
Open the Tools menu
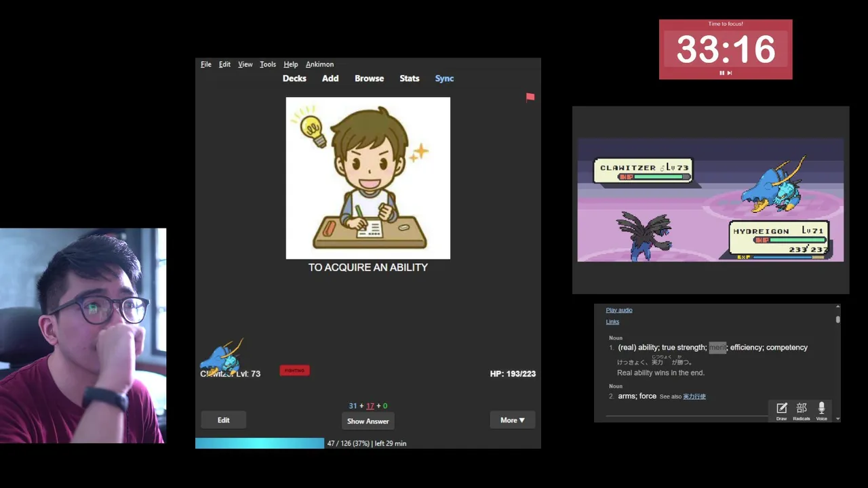[268, 64]
